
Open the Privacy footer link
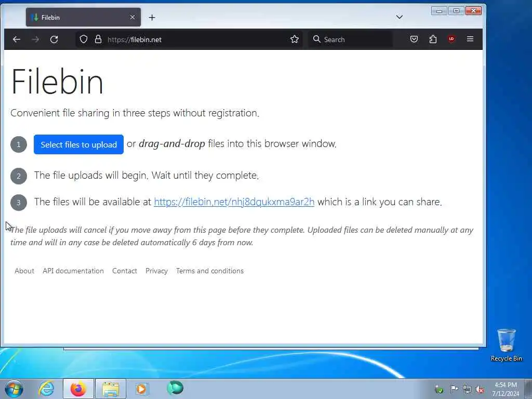point(156,271)
